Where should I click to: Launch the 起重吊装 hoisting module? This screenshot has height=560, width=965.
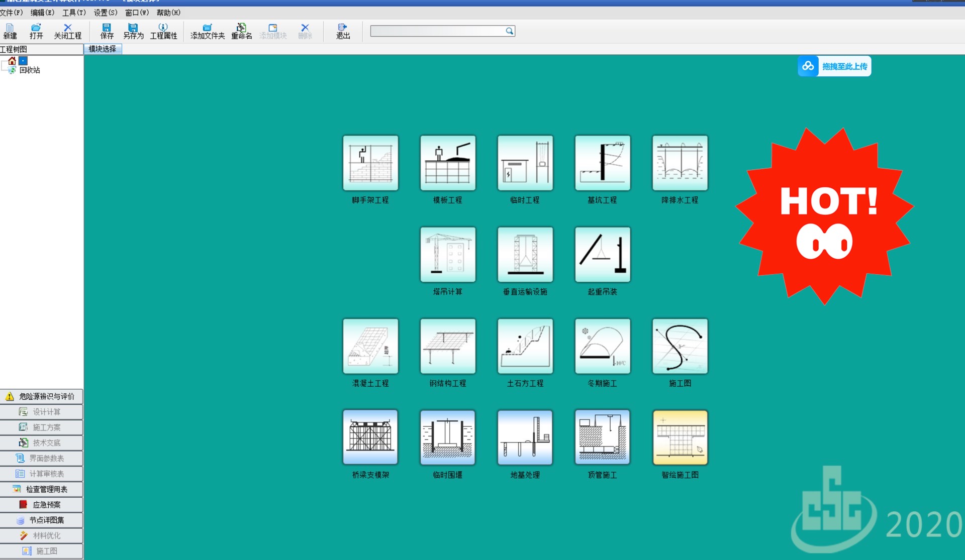[x=602, y=255]
